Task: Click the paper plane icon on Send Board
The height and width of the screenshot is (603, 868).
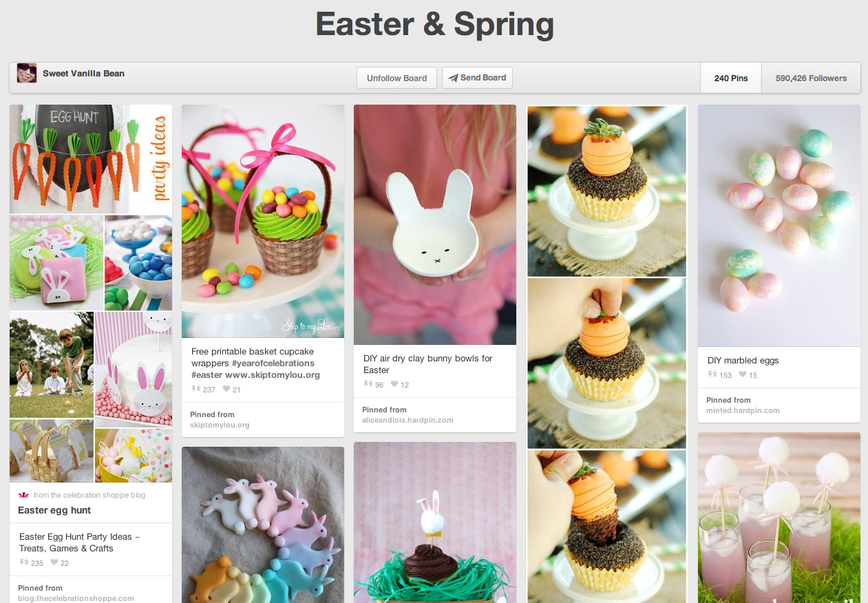Action: coord(453,78)
